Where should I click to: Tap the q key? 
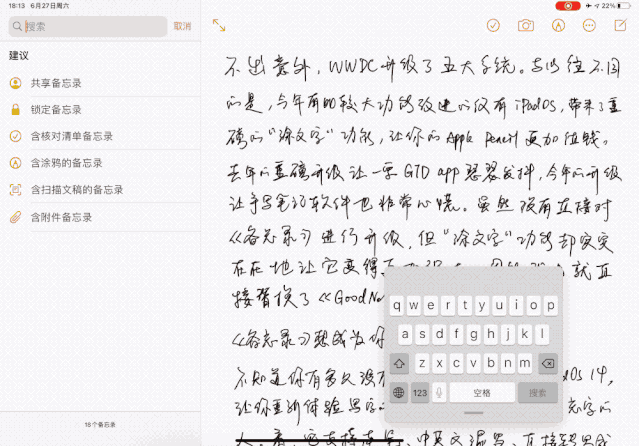397,305
